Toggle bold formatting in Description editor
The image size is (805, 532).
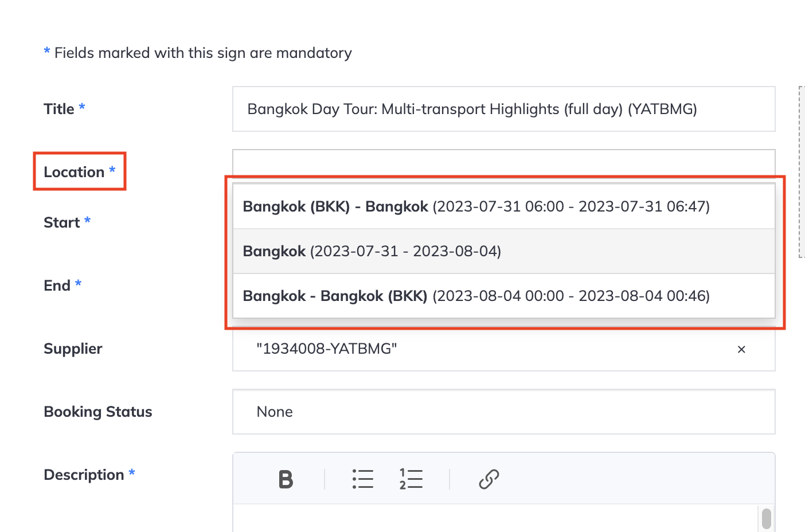coord(286,479)
